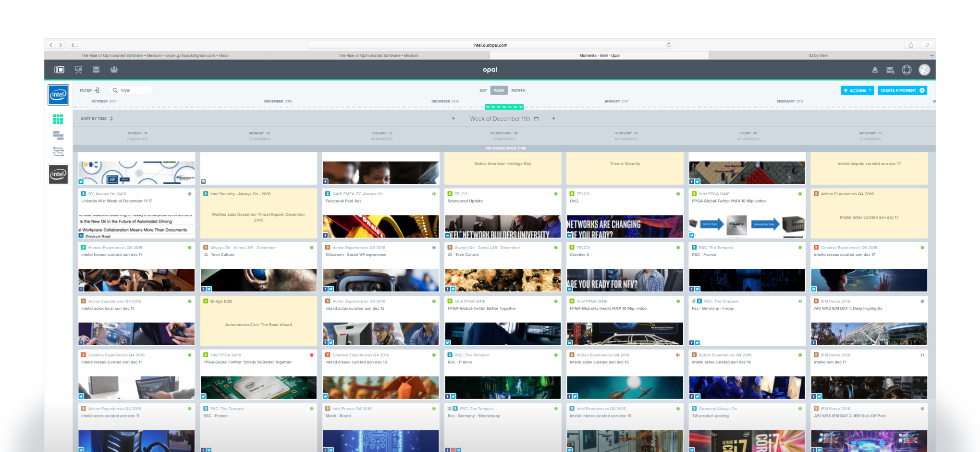
Task: Switch to The Rise of Opinionated Software Medium tab
Action: coord(378,56)
